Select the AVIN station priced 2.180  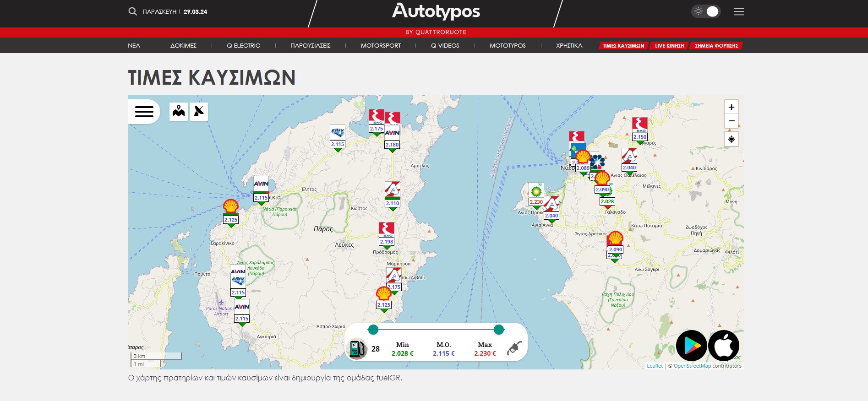(x=392, y=138)
